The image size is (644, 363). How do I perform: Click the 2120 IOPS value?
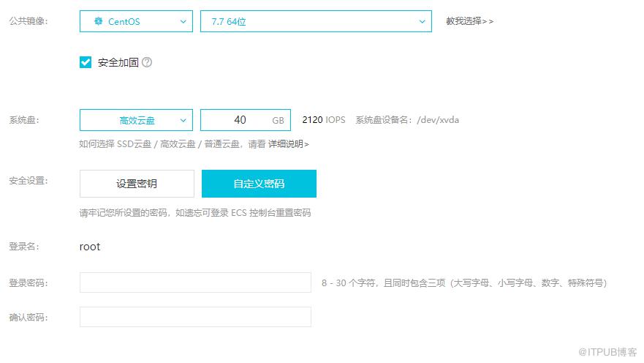pos(324,120)
